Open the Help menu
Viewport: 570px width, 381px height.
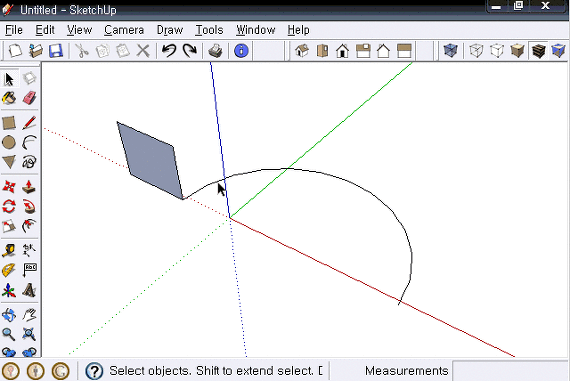[298, 30]
